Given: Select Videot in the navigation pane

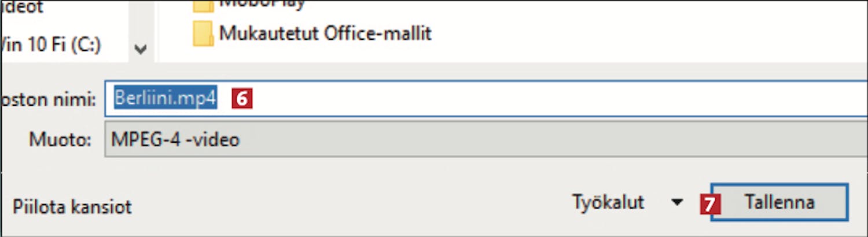Looking at the screenshot, I should tap(22, 8).
